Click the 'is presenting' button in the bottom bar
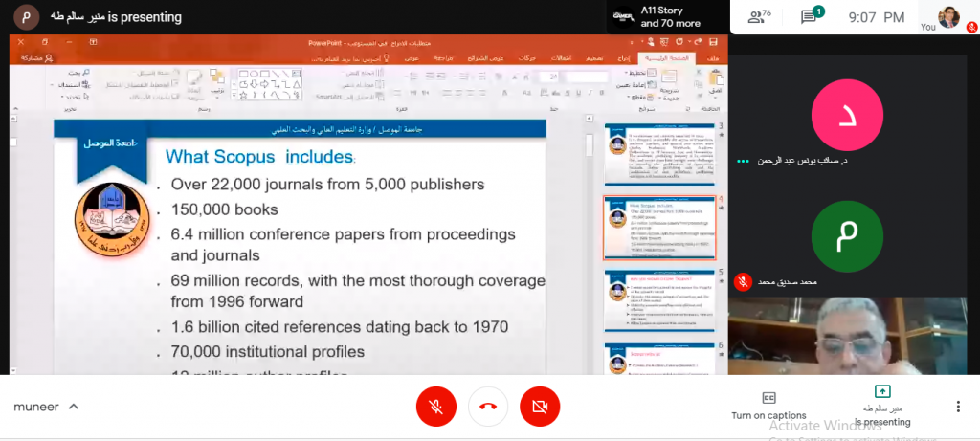This screenshot has width=980, height=441. (x=882, y=406)
